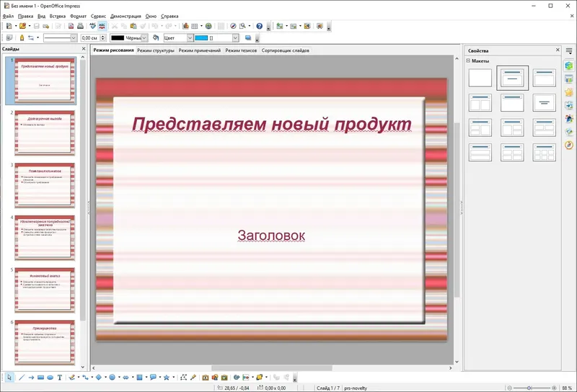The height and width of the screenshot is (392, 577).
Task: Select the Edit Points tool
Action: coord(184,378)
